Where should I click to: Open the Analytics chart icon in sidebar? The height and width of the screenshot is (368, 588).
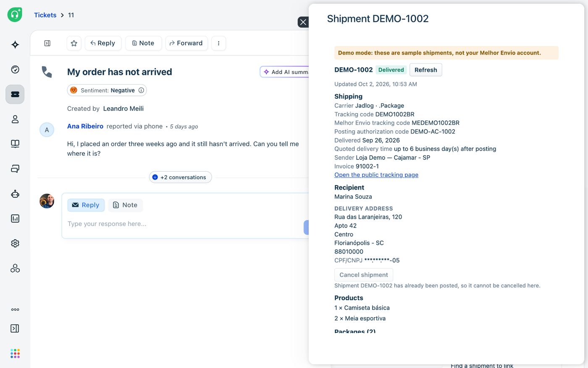coord(15,218)
